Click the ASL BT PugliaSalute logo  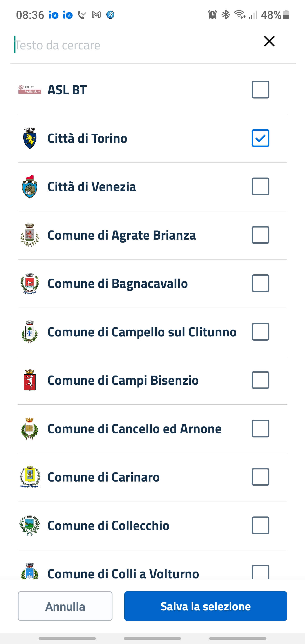(x=29, y=89)
